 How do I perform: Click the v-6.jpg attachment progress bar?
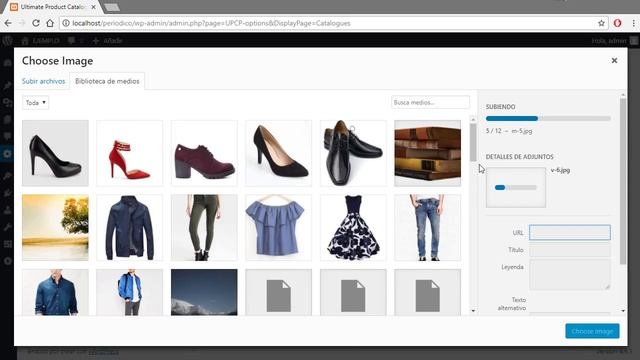(x=516, y=187)
